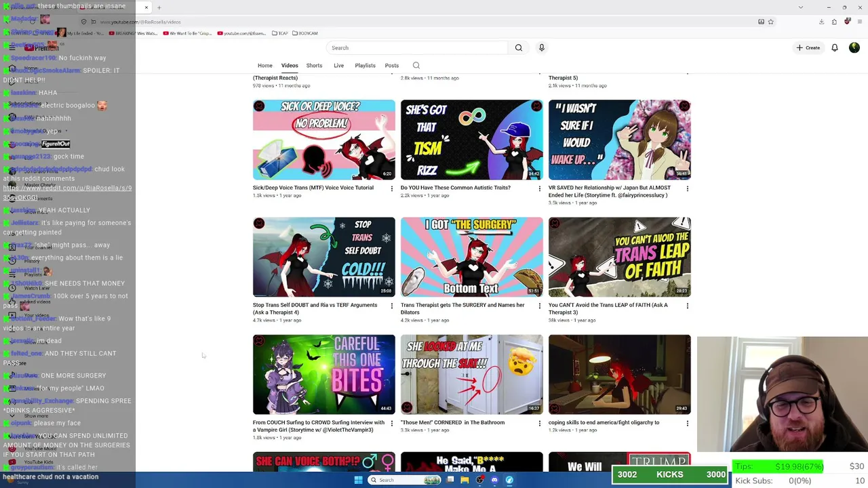This screenshot has width=868, height=488.
Task: Open the BODYCAM bookmarks folder
Action: [x=304, y=33]
